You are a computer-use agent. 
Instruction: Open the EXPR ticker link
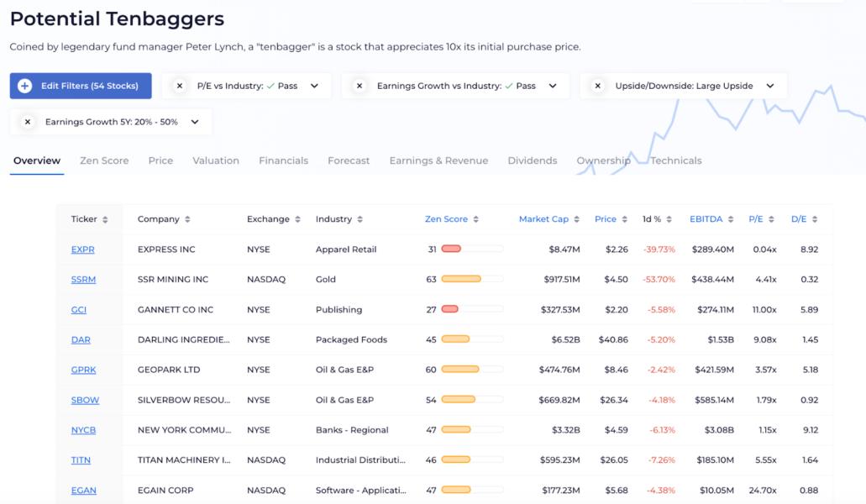(x=83, y=249)
